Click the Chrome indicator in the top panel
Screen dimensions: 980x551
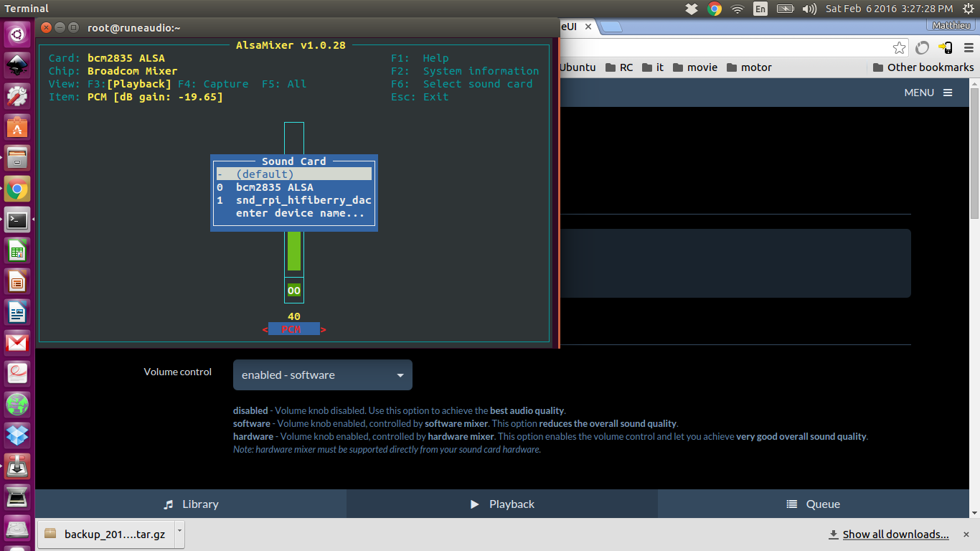tap(715, 9)
